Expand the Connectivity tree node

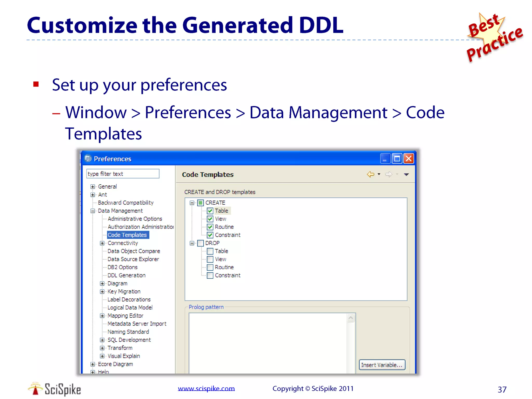102,243
